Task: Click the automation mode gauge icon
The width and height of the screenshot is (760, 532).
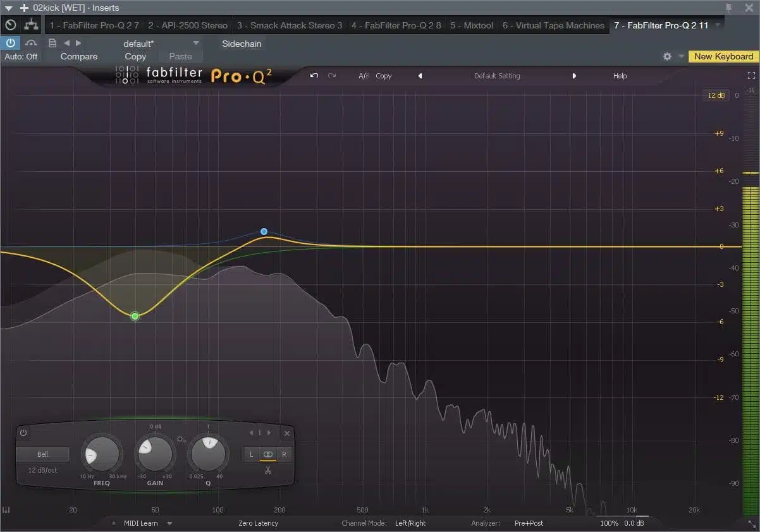Action: click(31, 43)
